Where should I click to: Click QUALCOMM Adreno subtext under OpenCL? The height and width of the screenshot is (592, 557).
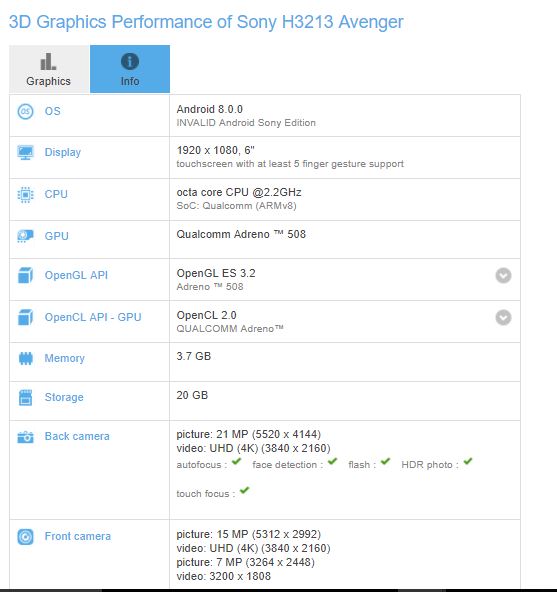[230, 329]
